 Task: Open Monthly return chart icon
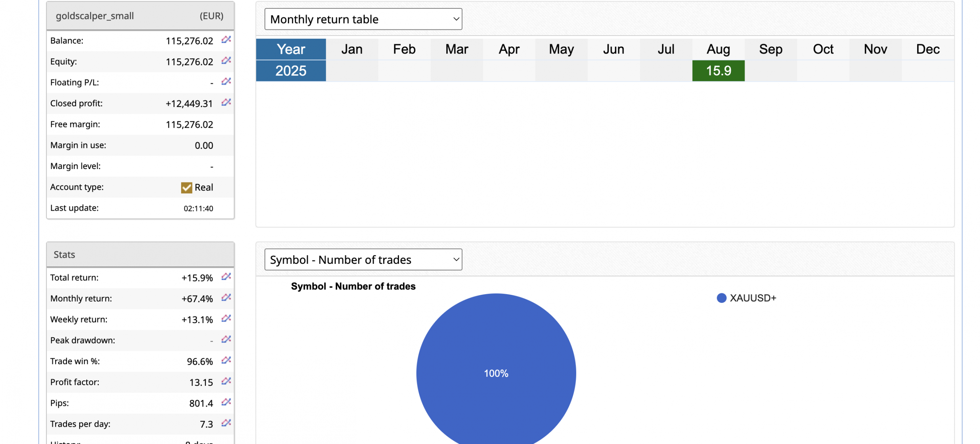click(226, 297)
